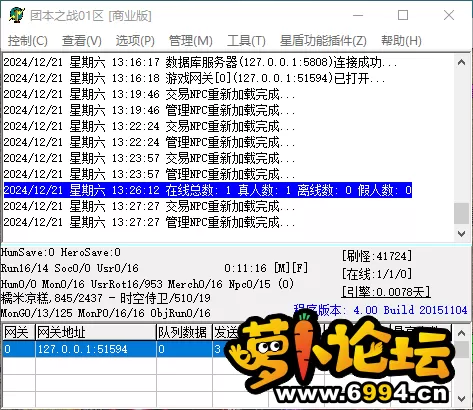Maximize the 团本之战01区 window
Image resolution: width=473 pixels, height=410 pixels.
403,15
